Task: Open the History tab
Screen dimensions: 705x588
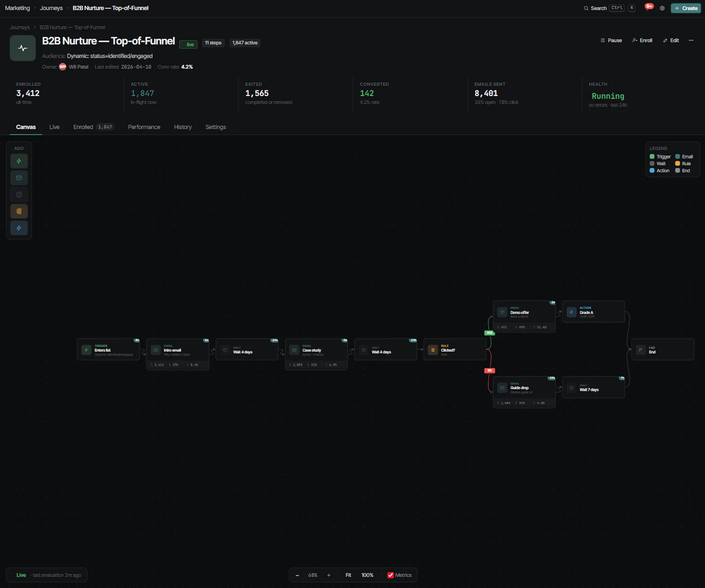Action: (183, 127)
